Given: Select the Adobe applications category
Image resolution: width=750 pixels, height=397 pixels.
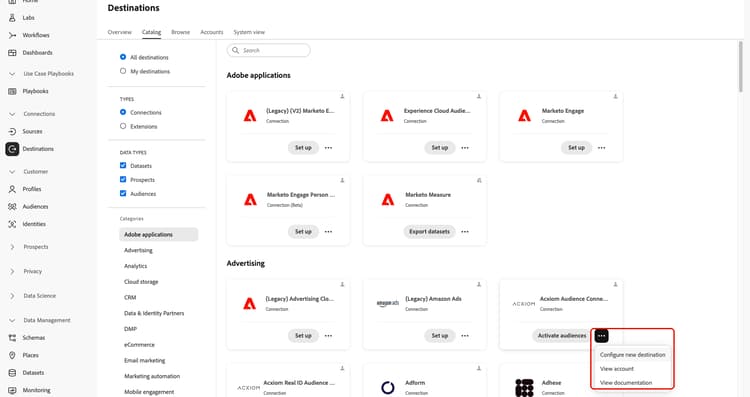Looking at the screenshot, I should coord(158,234).
